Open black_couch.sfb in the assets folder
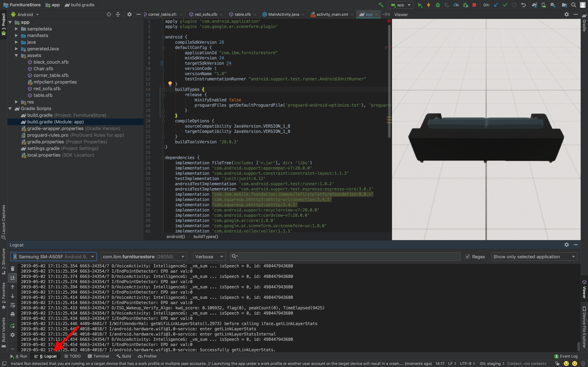This screenshot has height=367, width=588. (x=51, y=62)
